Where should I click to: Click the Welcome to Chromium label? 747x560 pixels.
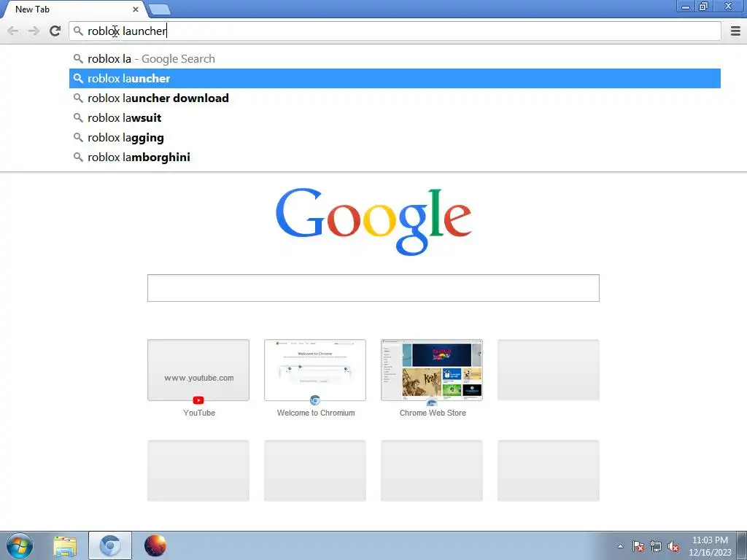(316, 413)
